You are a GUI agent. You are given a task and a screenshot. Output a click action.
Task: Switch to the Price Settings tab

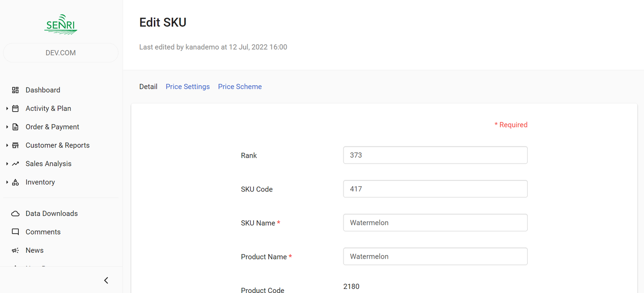click(187, 87)
